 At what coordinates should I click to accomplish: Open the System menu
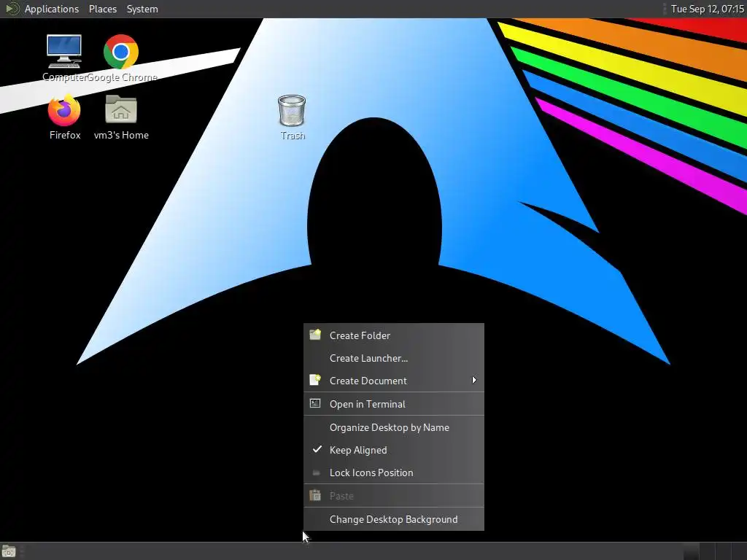pyautogui.click(x=142, y=9)
